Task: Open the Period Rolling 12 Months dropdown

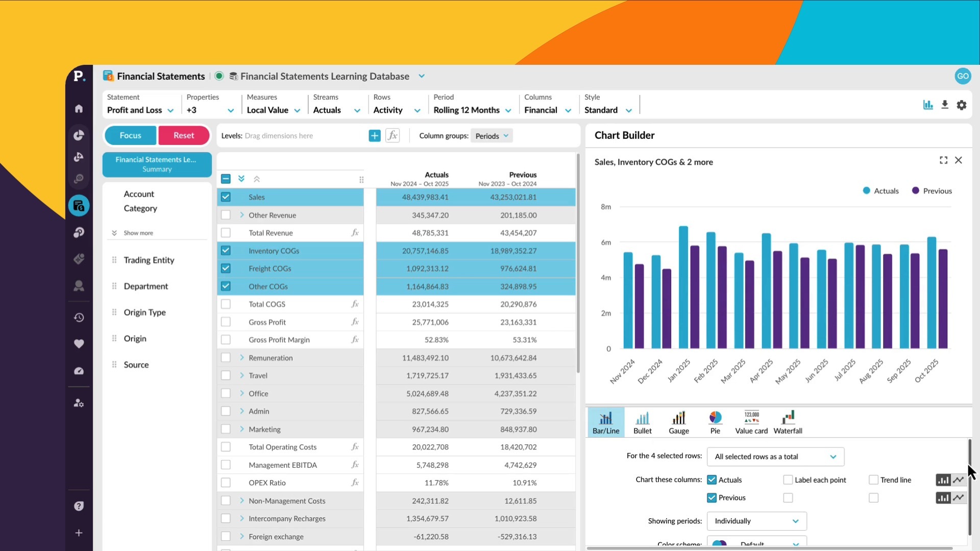Action: [472, 110]
